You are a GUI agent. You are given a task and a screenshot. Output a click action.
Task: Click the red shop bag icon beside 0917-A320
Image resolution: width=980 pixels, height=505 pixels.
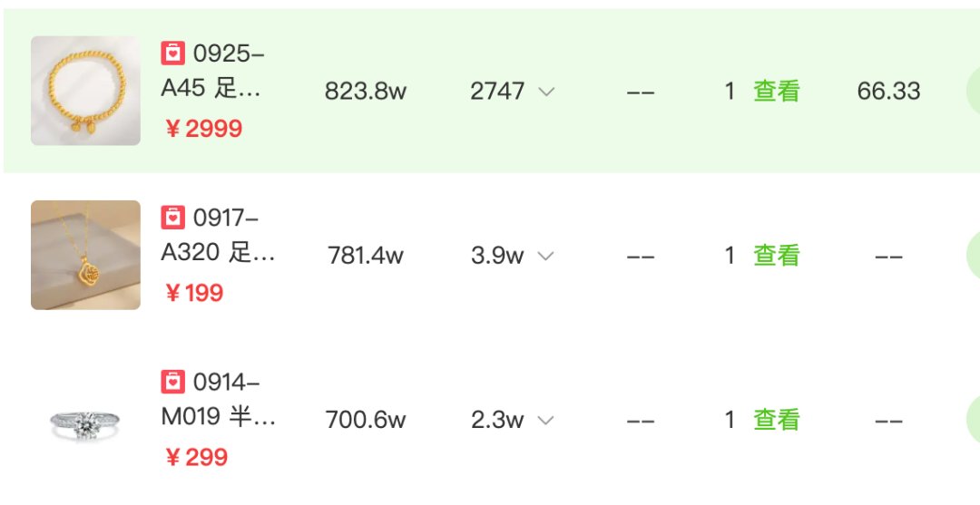(x=173, y=218)
